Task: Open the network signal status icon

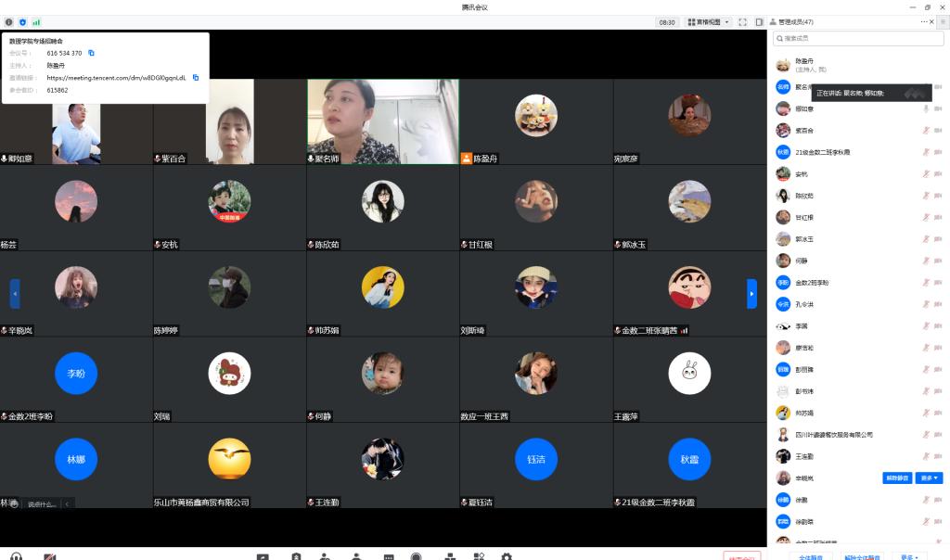Action: (36, 21)
